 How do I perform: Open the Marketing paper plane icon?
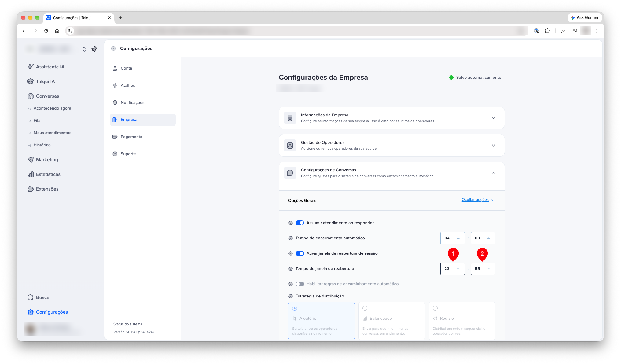(31, 160)
